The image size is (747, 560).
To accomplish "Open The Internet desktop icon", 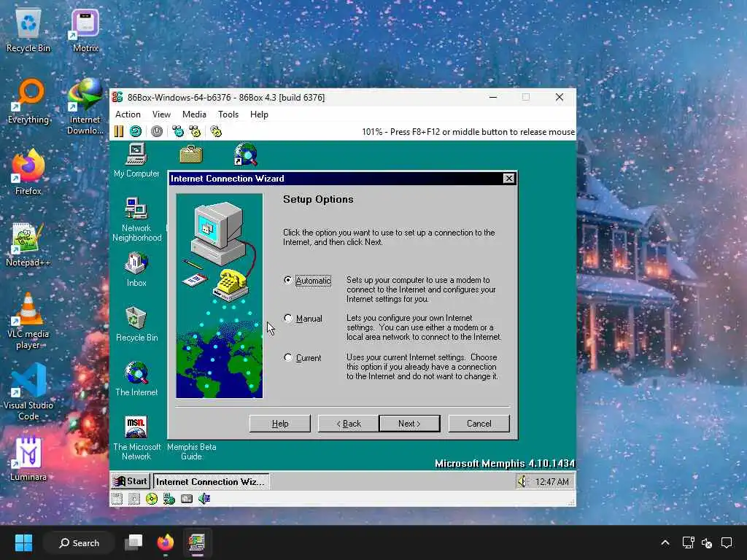I will 136,379.
